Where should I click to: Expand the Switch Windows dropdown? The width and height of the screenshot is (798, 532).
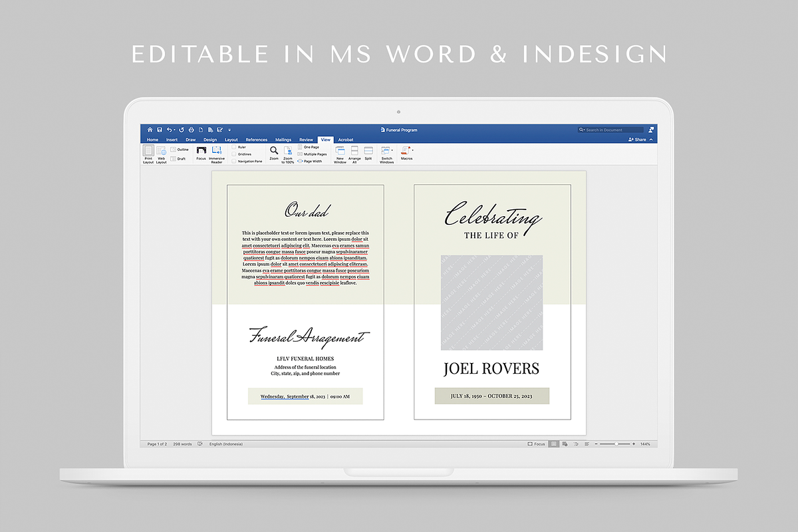[392, 151]
